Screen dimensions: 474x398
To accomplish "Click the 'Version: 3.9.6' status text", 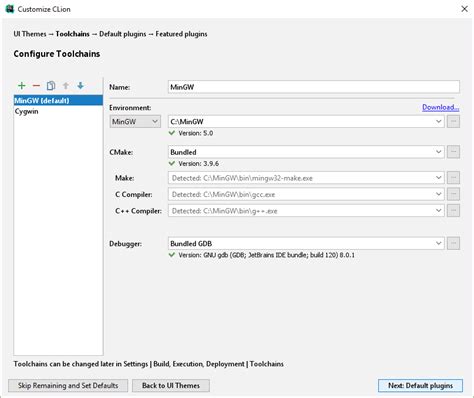I will 199,163.
